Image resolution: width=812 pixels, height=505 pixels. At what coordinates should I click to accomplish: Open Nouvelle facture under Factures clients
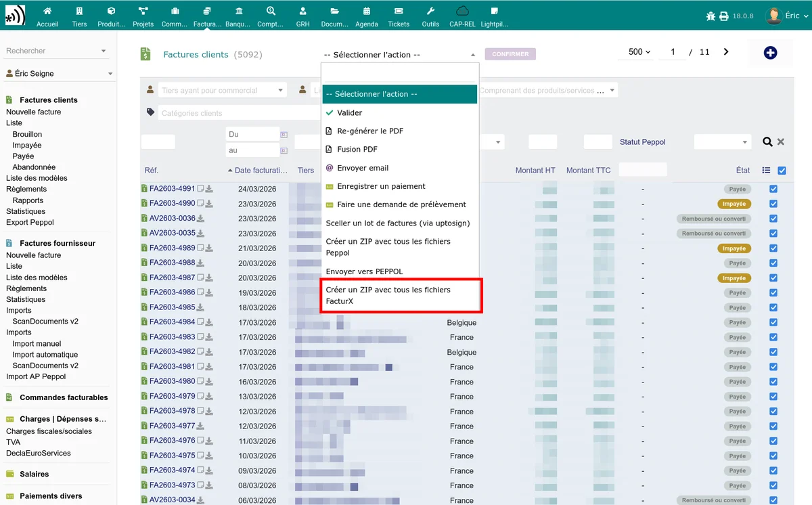pos(34,112)
